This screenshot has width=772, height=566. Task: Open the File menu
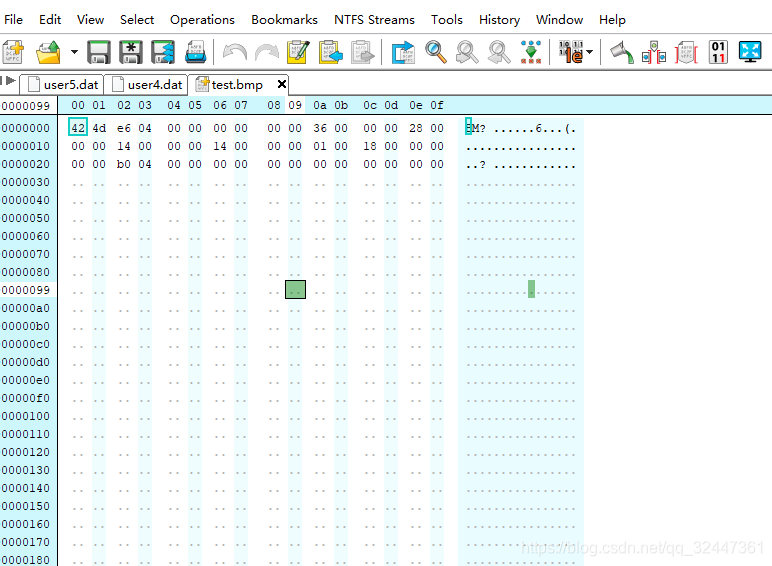click(13, 20)
